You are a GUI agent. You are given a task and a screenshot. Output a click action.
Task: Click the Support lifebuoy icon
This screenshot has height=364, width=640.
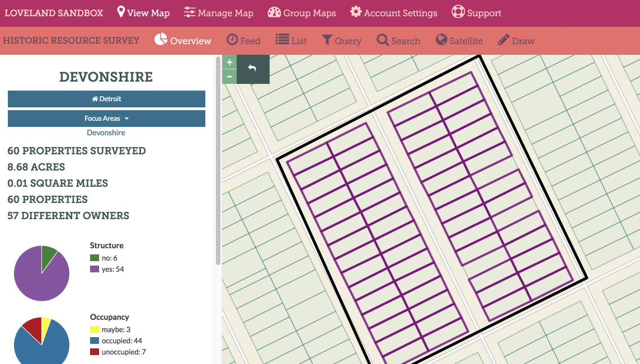pyautogui.click(x=458, y=12)
